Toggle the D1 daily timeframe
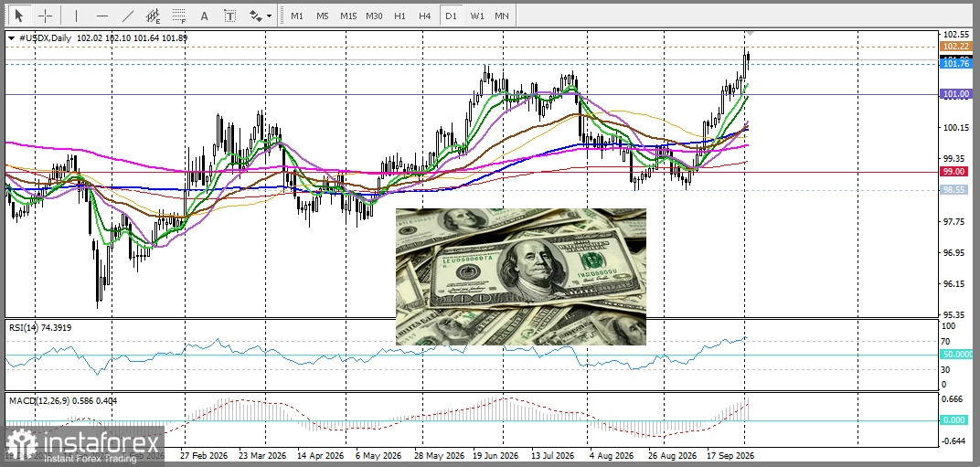 point(451,16)
